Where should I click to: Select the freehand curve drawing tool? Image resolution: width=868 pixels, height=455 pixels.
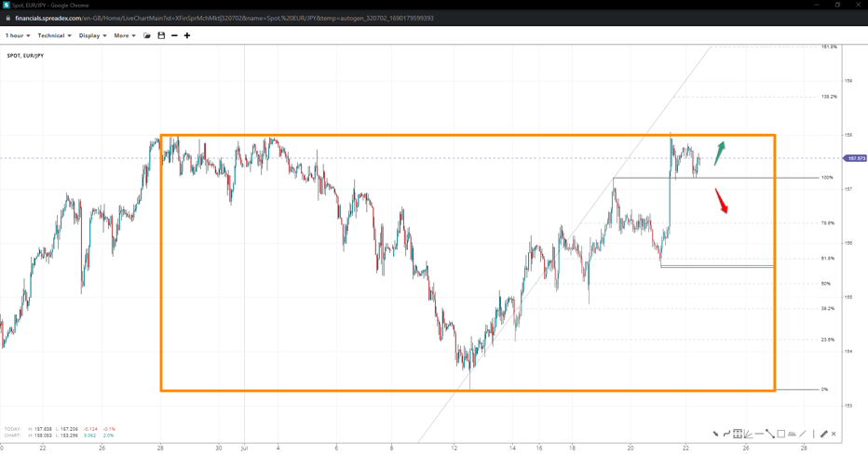tap(726, 434)
